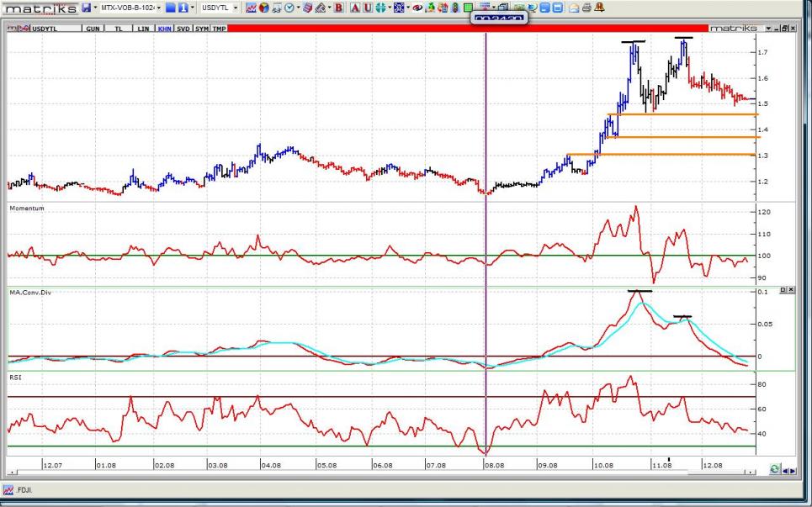Click the pie chart toolbar icon

tap(263, 8)
